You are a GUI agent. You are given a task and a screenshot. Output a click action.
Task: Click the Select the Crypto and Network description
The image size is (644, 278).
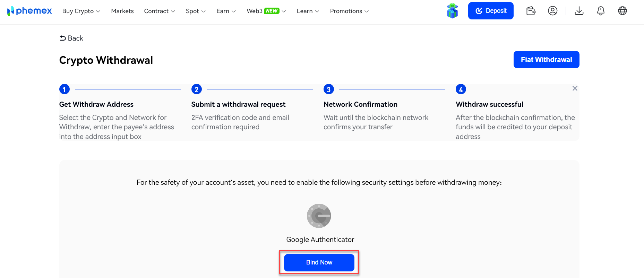117,127
